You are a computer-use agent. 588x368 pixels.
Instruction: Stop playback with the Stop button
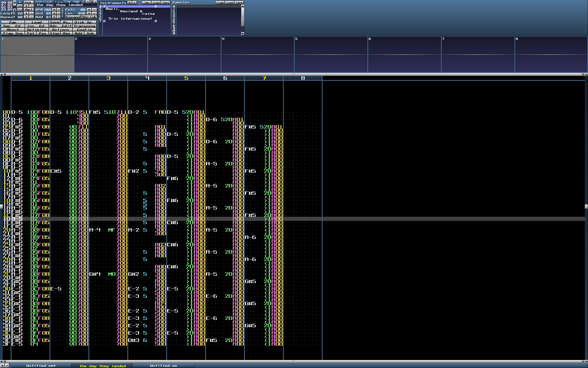55,33
